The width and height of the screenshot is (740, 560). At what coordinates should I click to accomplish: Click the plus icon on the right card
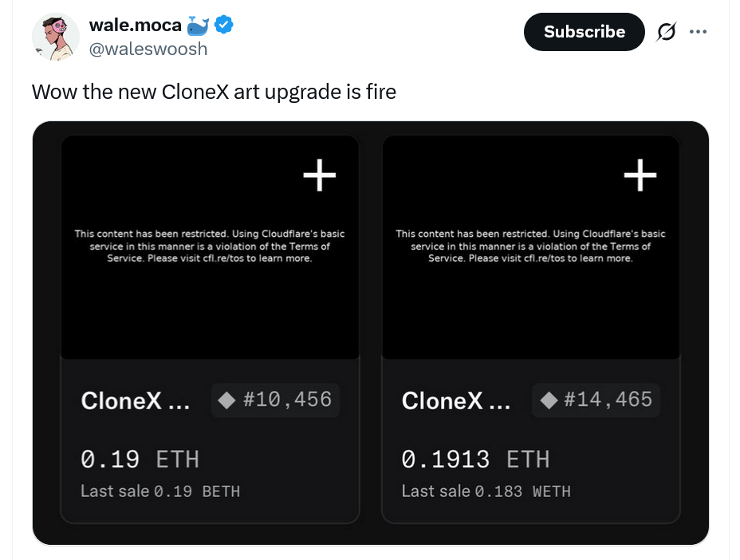[x=640, y=176]
